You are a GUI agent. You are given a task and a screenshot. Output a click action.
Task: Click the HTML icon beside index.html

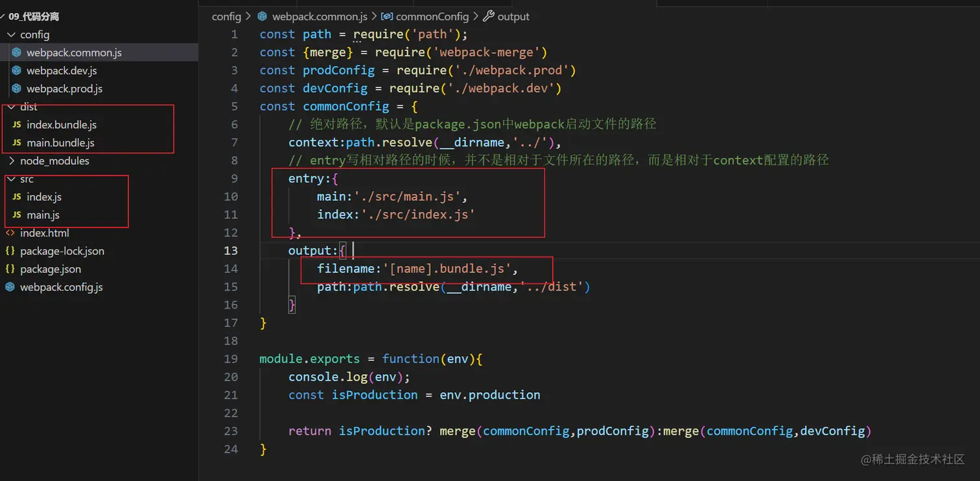coord(10,233)
